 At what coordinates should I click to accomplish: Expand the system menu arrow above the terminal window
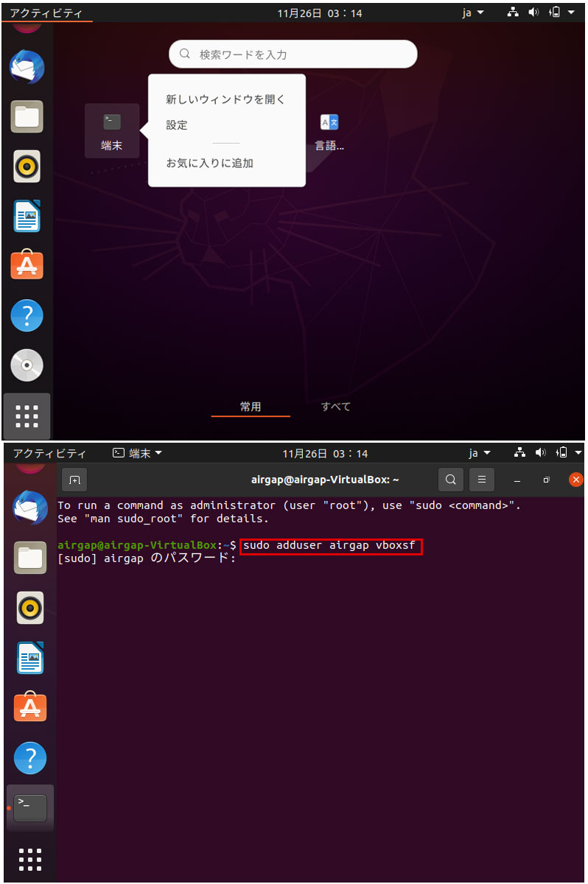578,452
